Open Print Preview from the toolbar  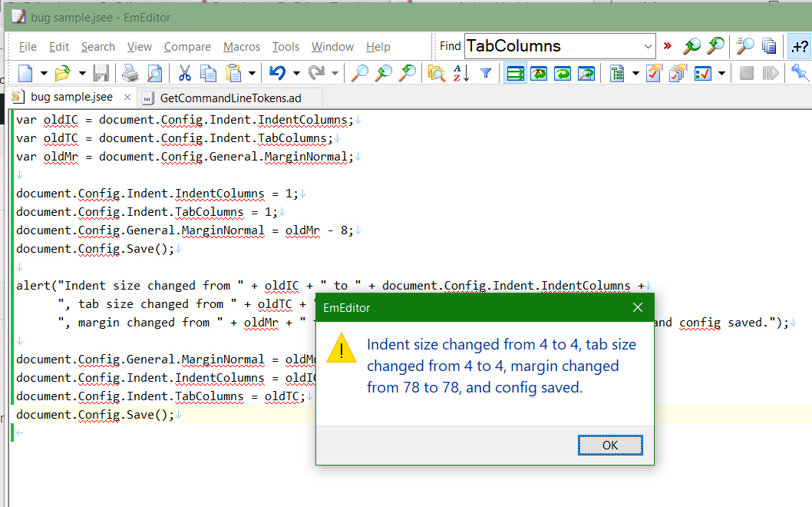[x=154, y=73]
